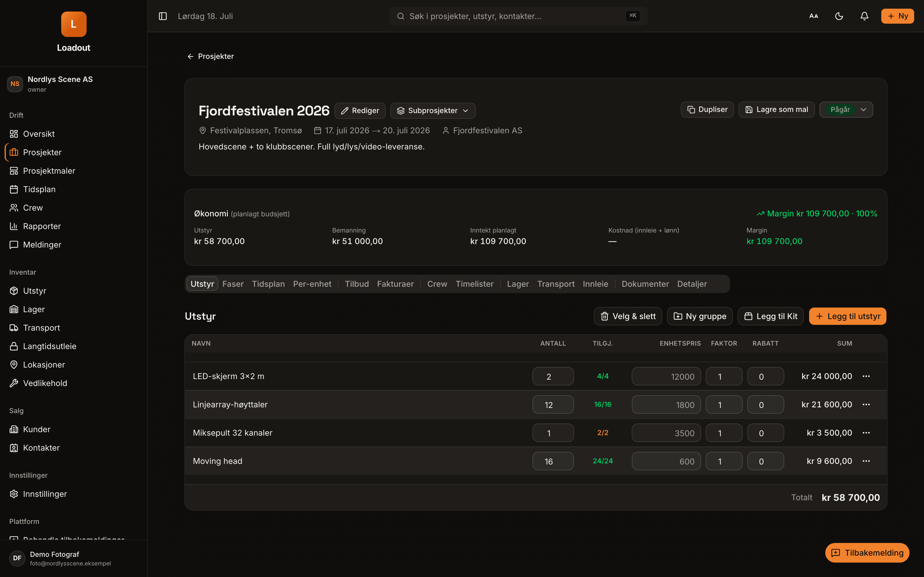Open the Pågår status dropdown

pyautogui.click(x=846, y=110)
